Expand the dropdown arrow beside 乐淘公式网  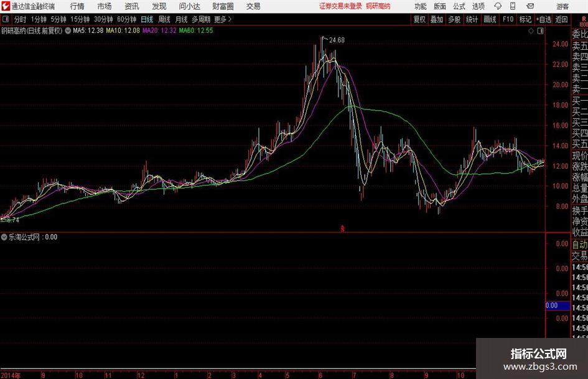(4, 237)
